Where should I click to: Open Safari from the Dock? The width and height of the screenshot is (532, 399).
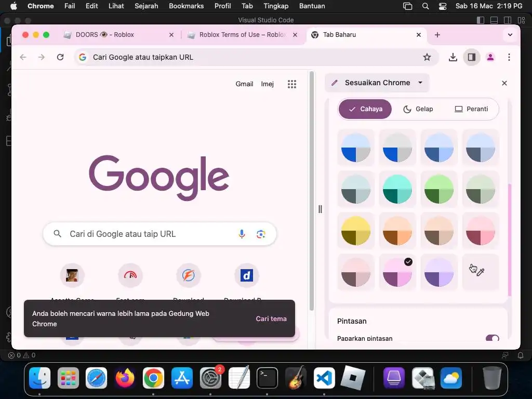pyautogui.click(x=96, y=378)
